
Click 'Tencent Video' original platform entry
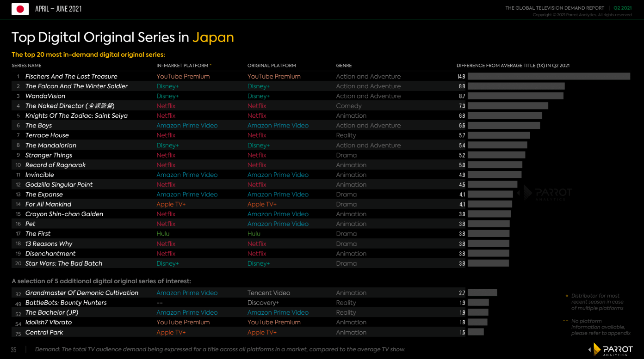[269, 293]
